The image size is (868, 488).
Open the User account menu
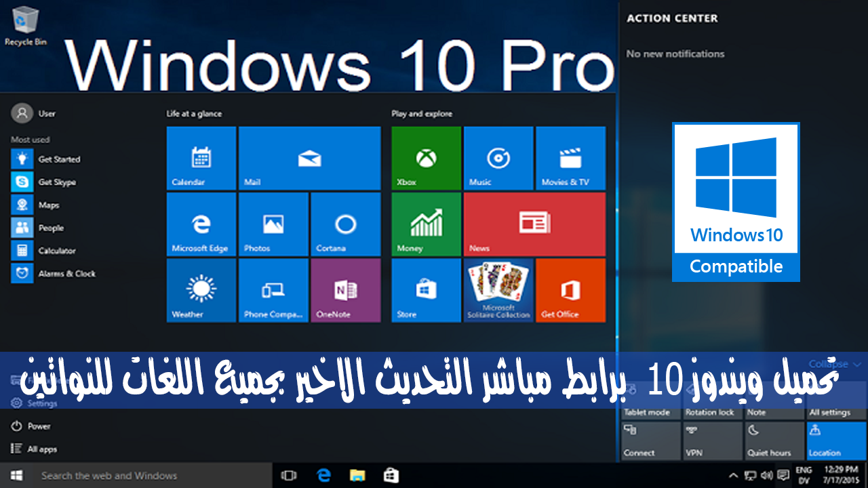click(34, 113)
